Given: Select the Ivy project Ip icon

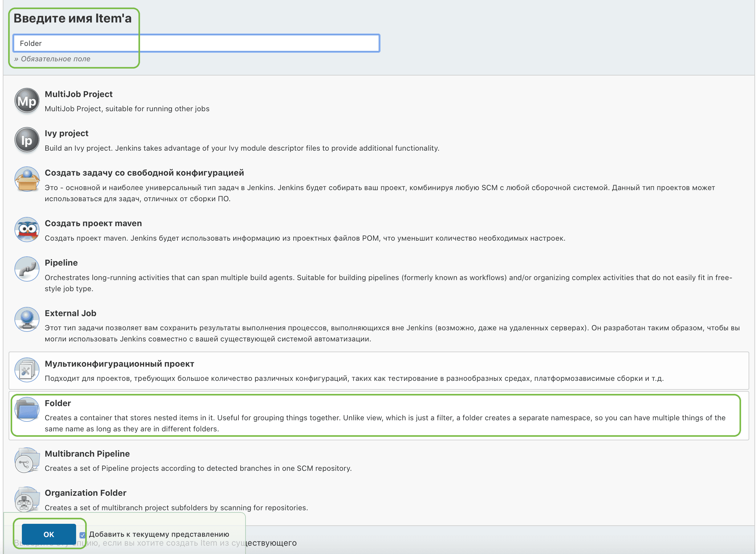Looking at the screenshot, I should point(27,140).
